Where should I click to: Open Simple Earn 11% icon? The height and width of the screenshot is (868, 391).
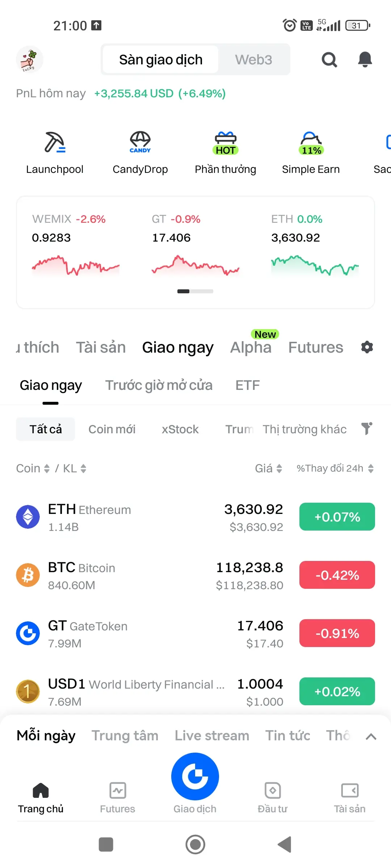311,143
